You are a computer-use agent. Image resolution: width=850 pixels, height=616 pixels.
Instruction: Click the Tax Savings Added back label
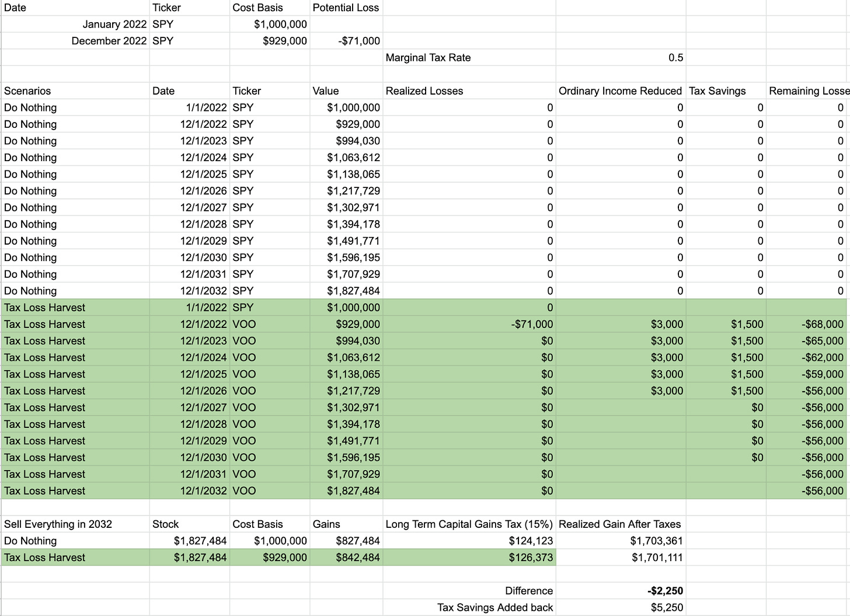[x=469, y=608]
